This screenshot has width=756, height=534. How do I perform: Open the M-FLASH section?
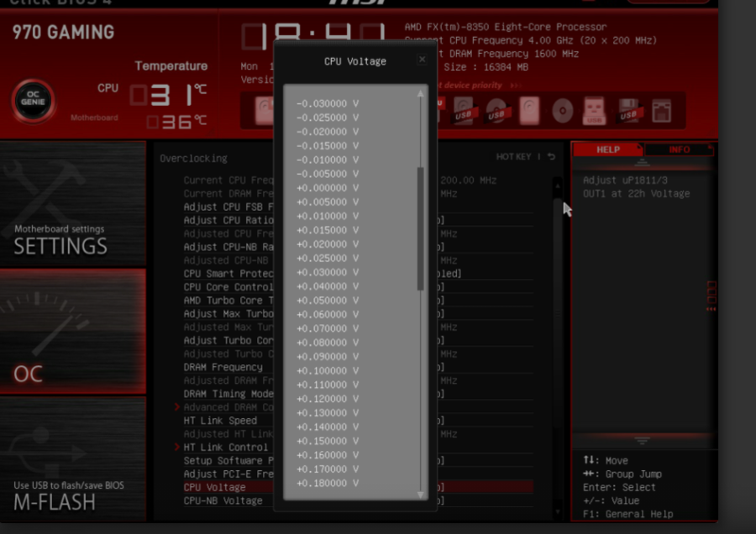coord(73,458)
